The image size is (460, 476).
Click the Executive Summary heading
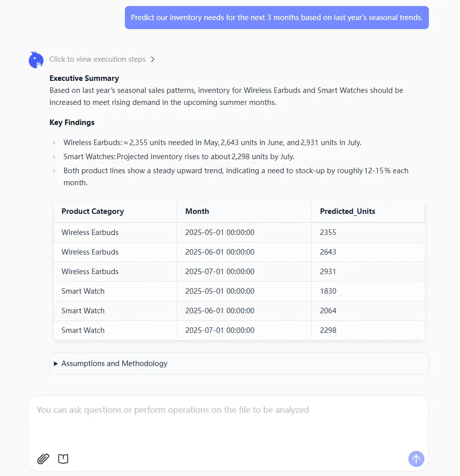coord(84,78)
